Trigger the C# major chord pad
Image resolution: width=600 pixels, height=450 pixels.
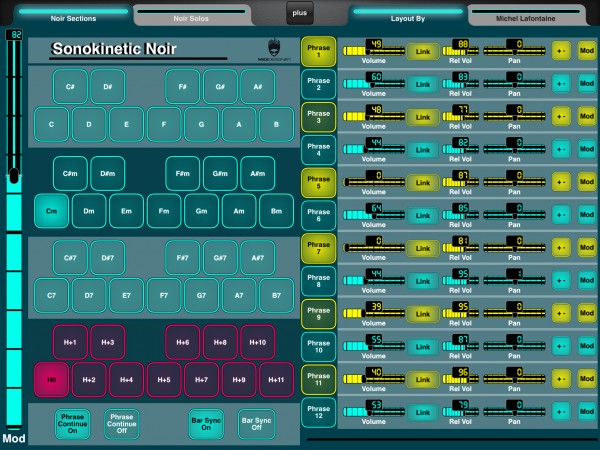point(70,87)
